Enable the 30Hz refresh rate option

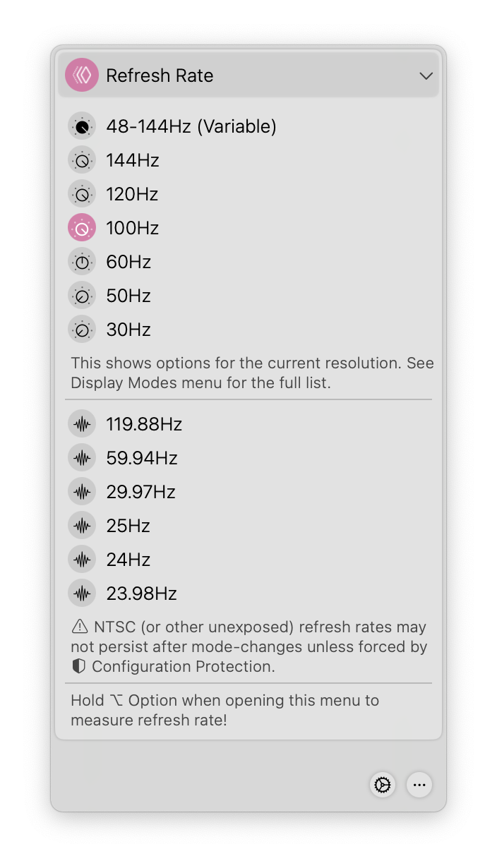[x=128, y=329]
